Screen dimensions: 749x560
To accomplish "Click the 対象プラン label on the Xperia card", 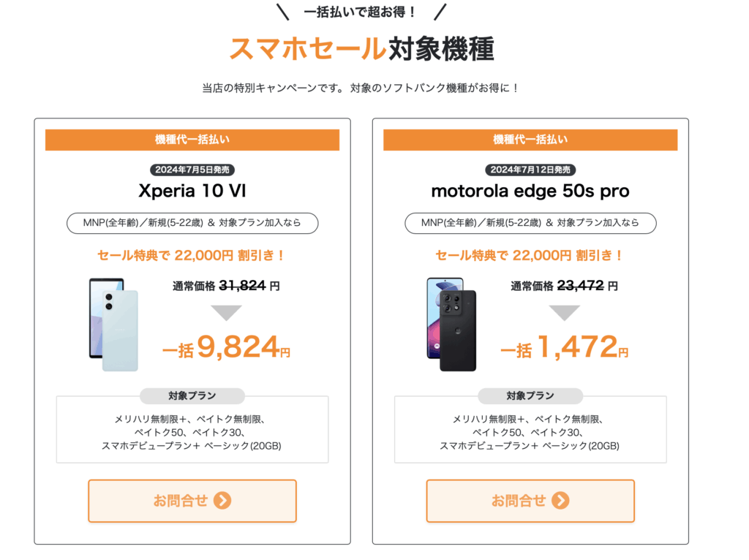I will click(192, 396).
